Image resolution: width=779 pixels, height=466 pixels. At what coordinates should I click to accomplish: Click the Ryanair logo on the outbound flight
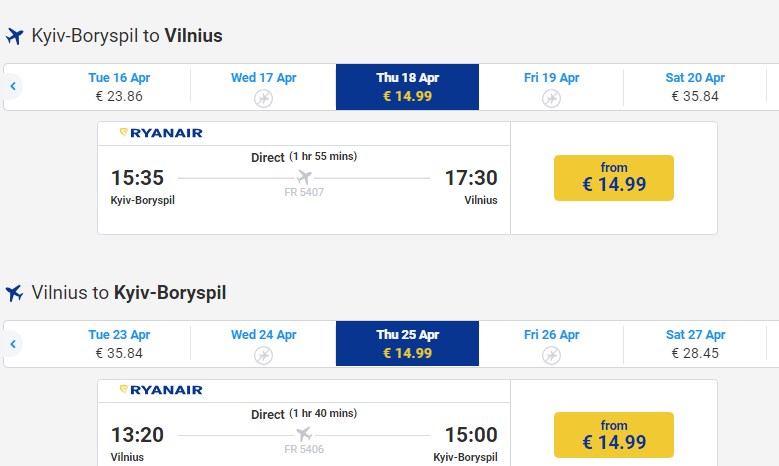[160, 133]
